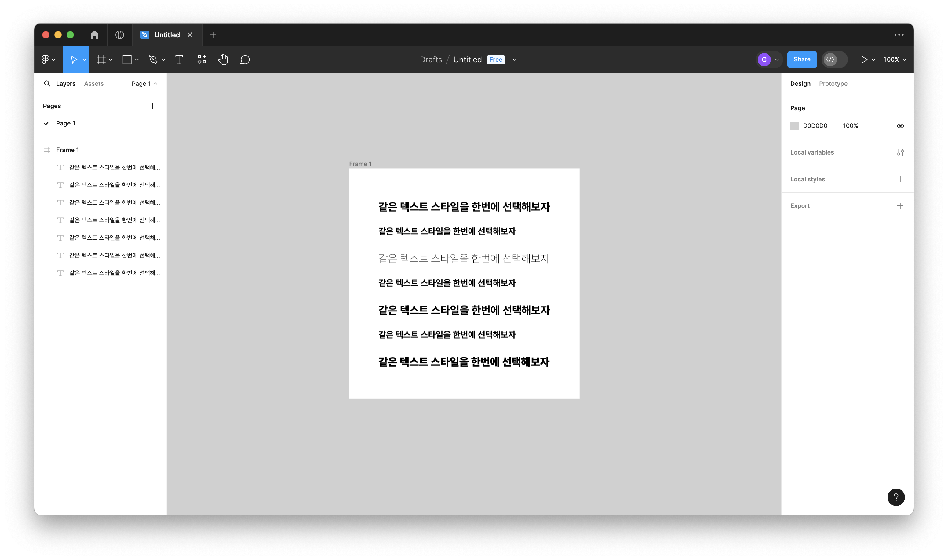Select the Comment tool

pos(245,60)
